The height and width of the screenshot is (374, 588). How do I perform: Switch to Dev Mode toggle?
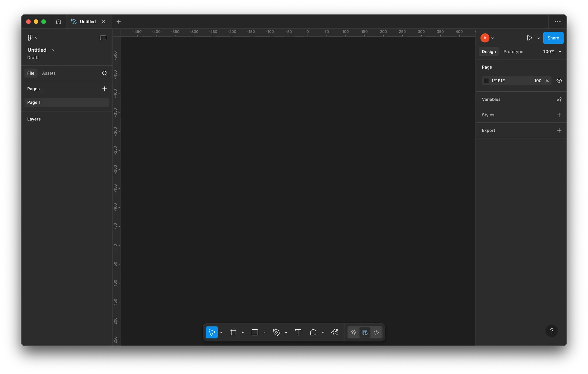coord(376,332)
